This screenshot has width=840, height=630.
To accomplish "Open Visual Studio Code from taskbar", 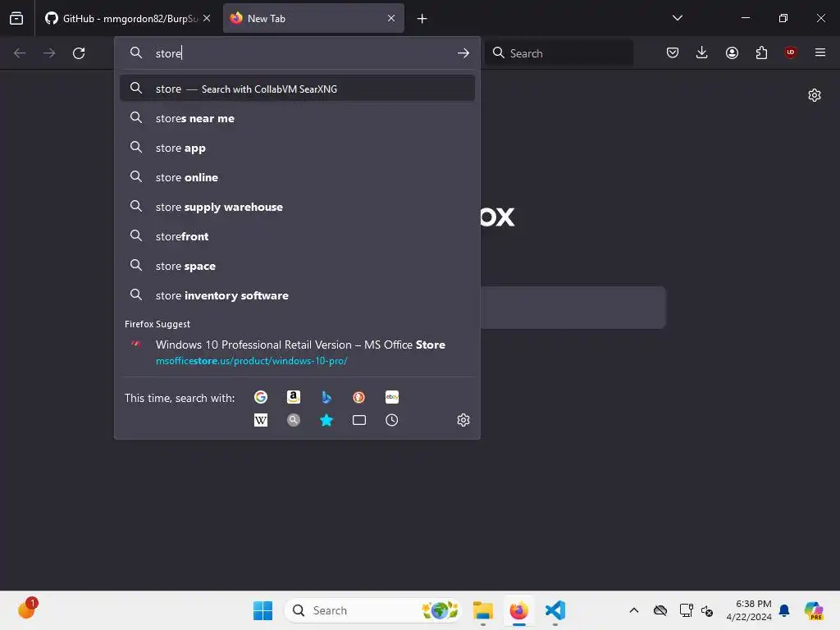I will [x=555, y=610].
